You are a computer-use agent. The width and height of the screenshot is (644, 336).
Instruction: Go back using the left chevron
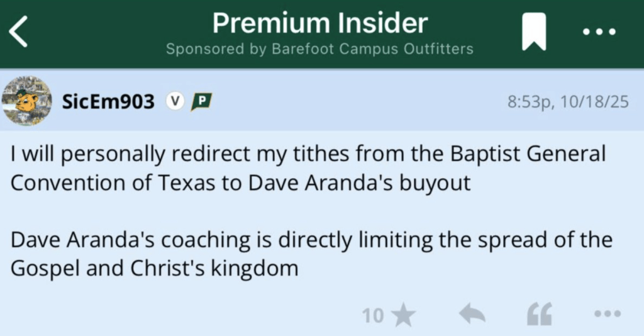pyautogui.click(x=19, y=33)
